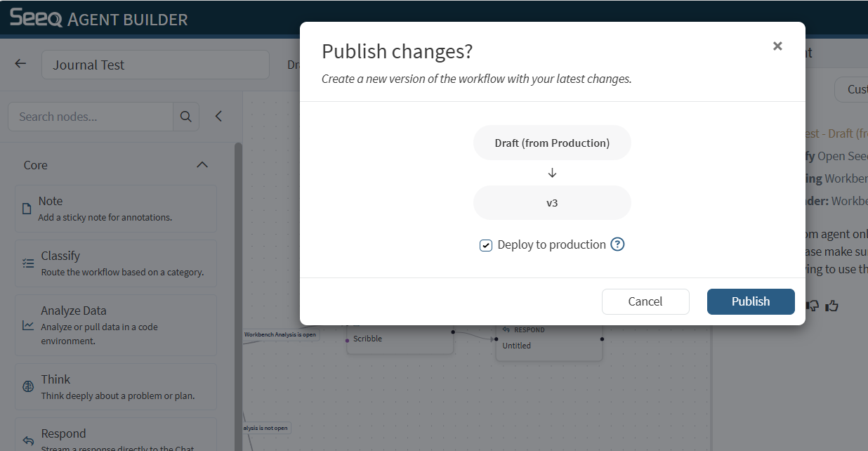
Task: Select the Classify node icon
Action: coord(28,263)
